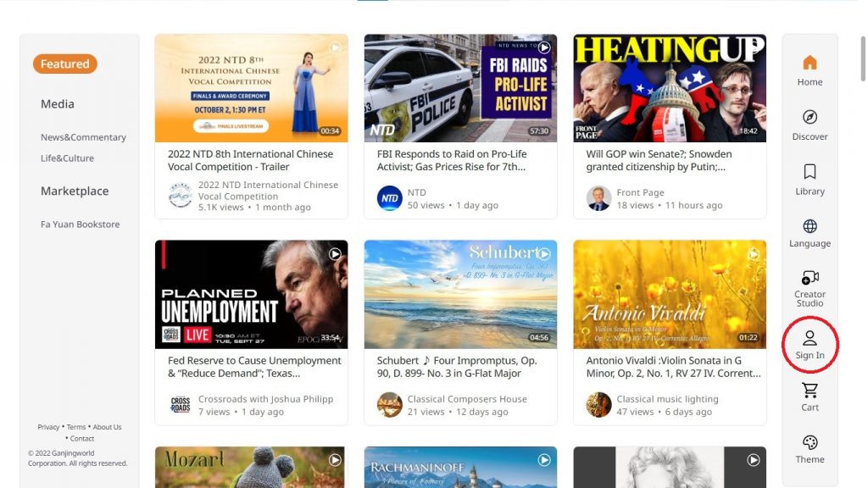Open Fa Yuan Bookstore link
The height and width of the screenshot is (488, 868).
coord(81,224)
